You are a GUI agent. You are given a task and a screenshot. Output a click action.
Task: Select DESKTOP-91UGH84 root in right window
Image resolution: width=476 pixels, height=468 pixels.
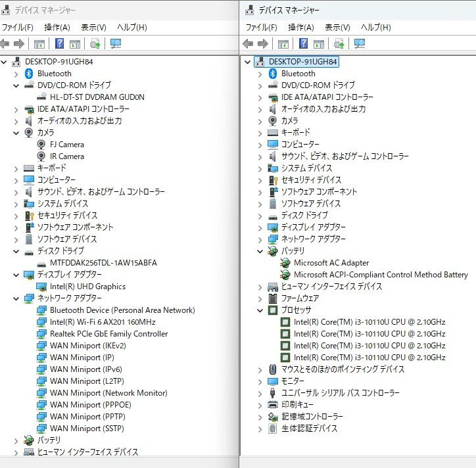(x=302, y=62)
